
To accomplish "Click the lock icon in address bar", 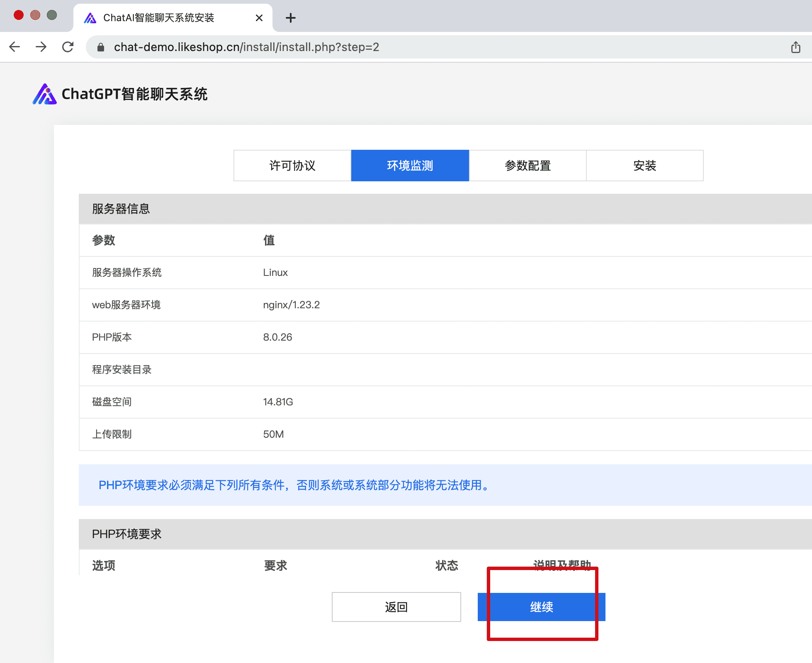I will (100, 47).
